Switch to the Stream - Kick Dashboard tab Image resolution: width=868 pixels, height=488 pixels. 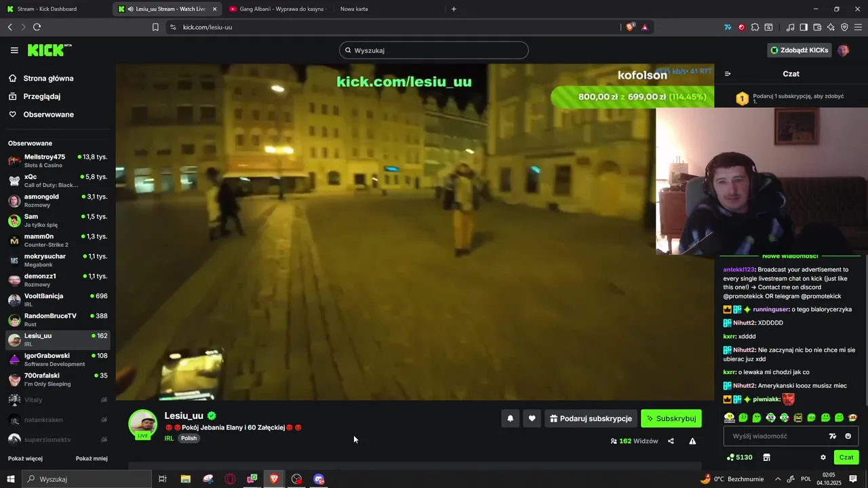click(56, 9)
